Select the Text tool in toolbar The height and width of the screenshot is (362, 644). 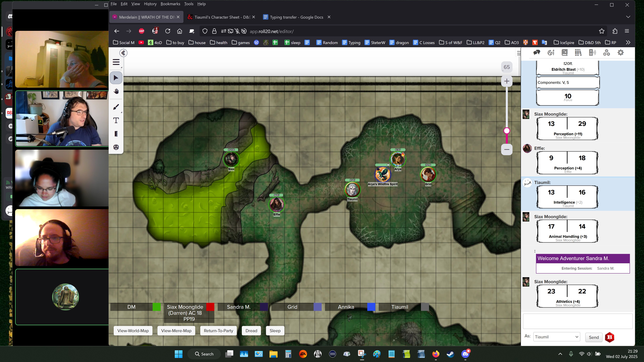point(116,120)
